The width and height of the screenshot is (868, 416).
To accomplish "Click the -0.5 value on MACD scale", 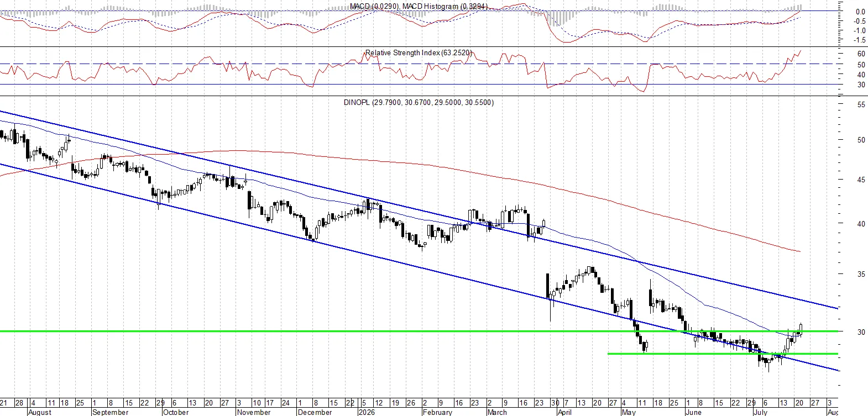I will tap(860, 21).
